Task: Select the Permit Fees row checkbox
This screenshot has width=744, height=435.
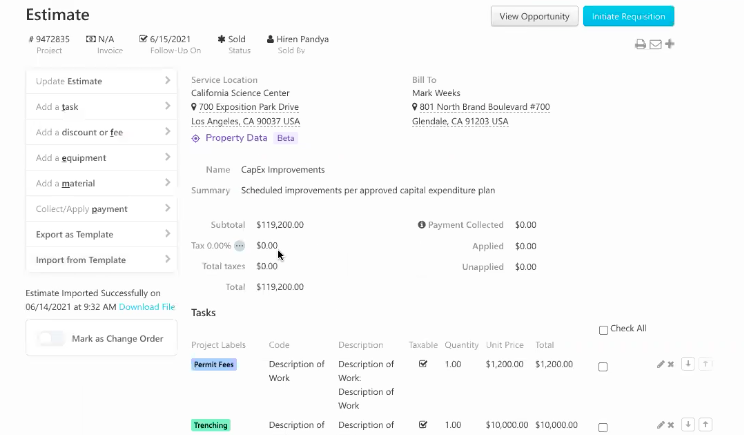Action: tap(603, 367)
